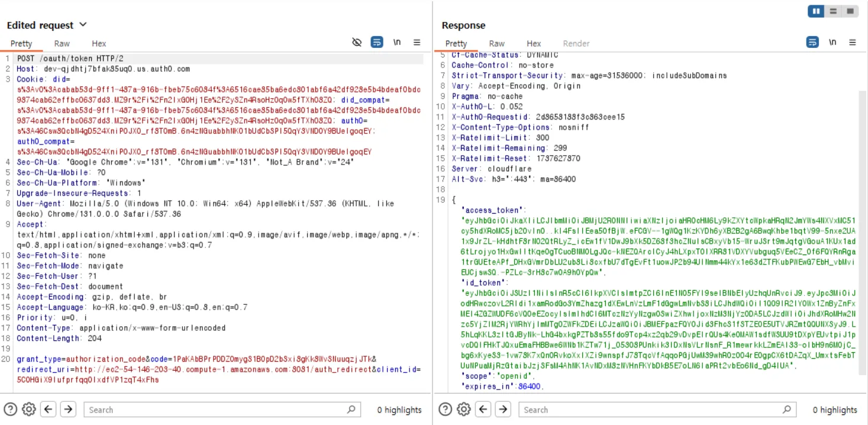Click the "expires_in":86400 JSON line
This screenshot has height=425, width=868.
coord(502,386)
